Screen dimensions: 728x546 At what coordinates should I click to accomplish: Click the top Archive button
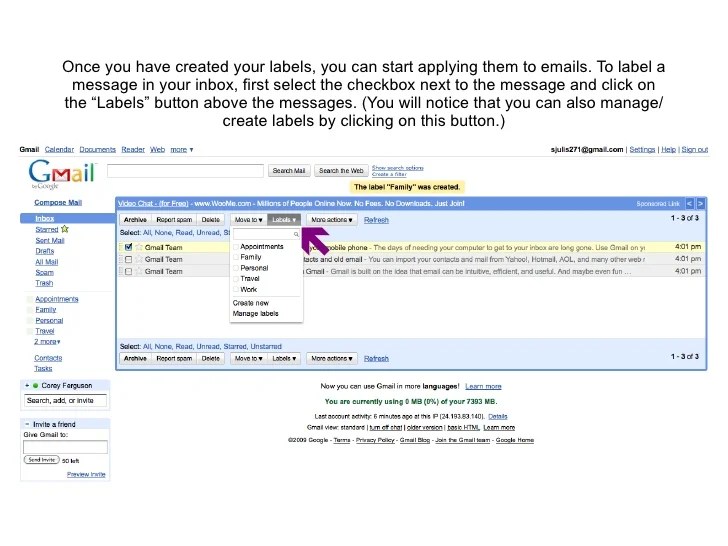[x=135, y=220]
